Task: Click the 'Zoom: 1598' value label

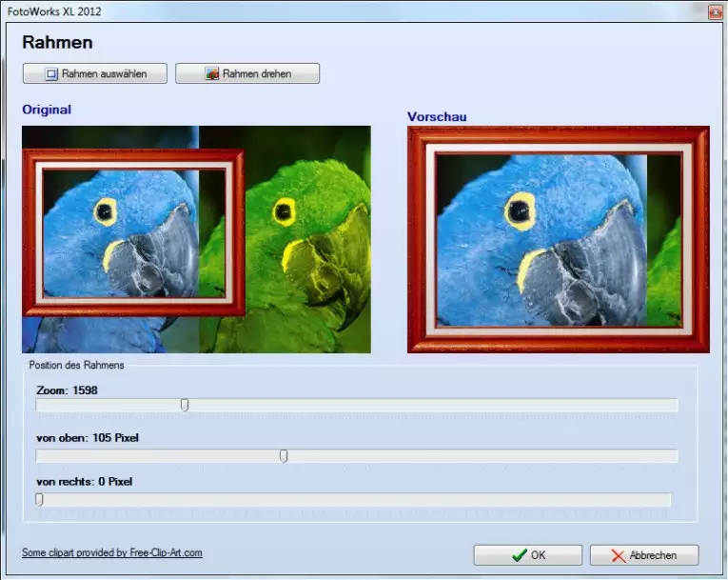Action: tap(67, 390)
